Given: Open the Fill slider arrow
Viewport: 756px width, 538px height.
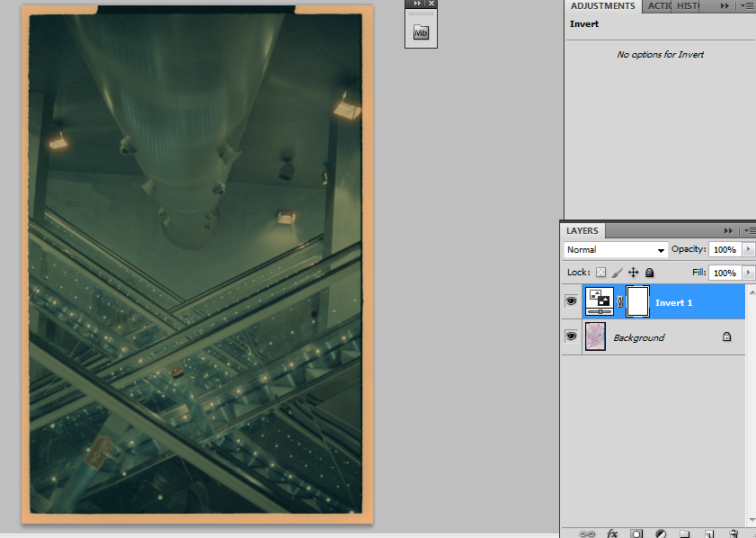Looking at the screenshot, I should [x=748, y=273].
